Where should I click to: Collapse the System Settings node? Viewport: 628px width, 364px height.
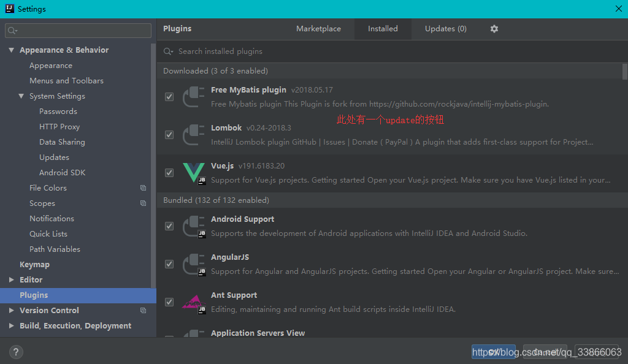(x=21, y=96)
